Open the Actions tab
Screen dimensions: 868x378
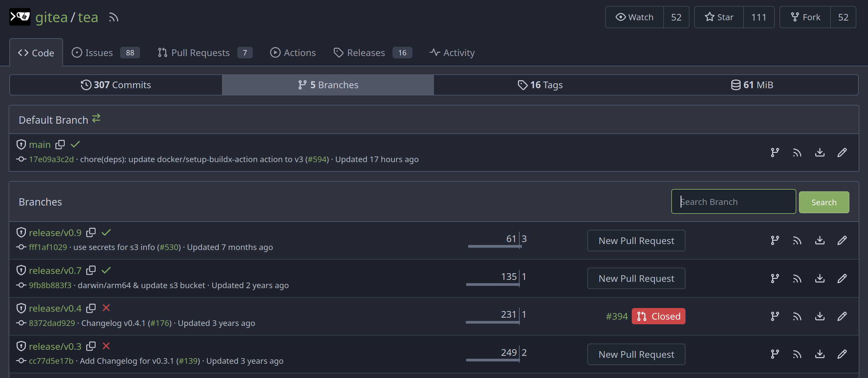[293, 52]
